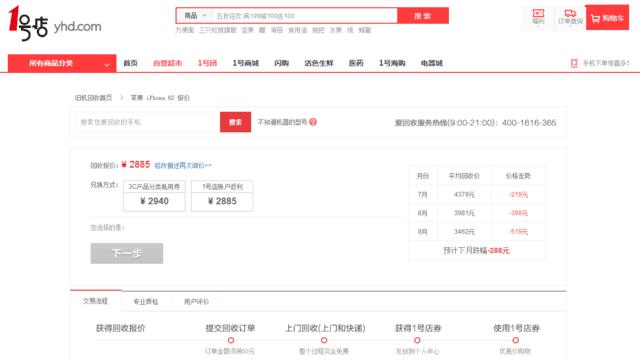
Task: Expand the all product categories menu
Action: click(62, 63)
